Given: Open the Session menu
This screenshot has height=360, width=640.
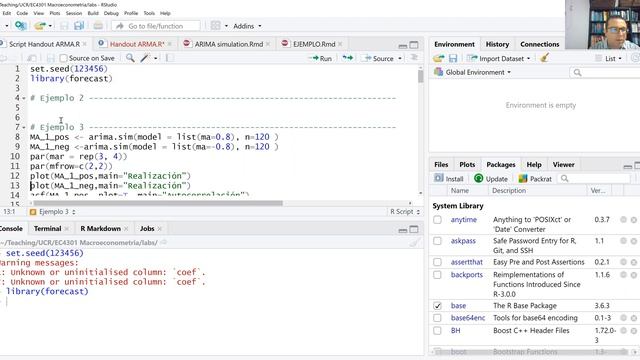Looking at the screenshot, I should pos(74,13).
